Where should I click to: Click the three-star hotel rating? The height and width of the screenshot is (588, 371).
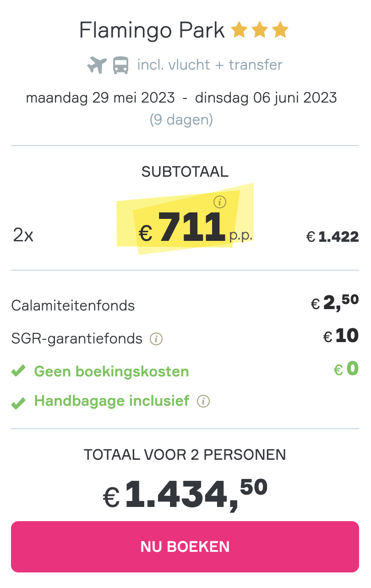coord(260,31)
